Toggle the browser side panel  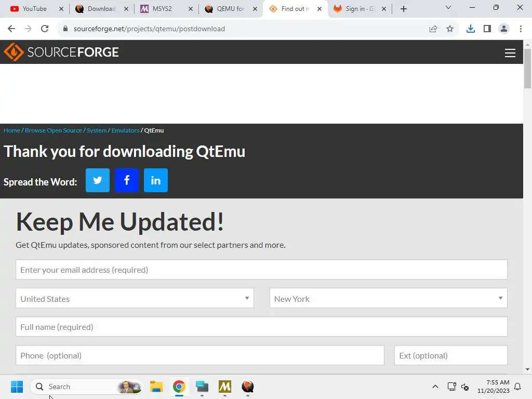pos(487,29)
